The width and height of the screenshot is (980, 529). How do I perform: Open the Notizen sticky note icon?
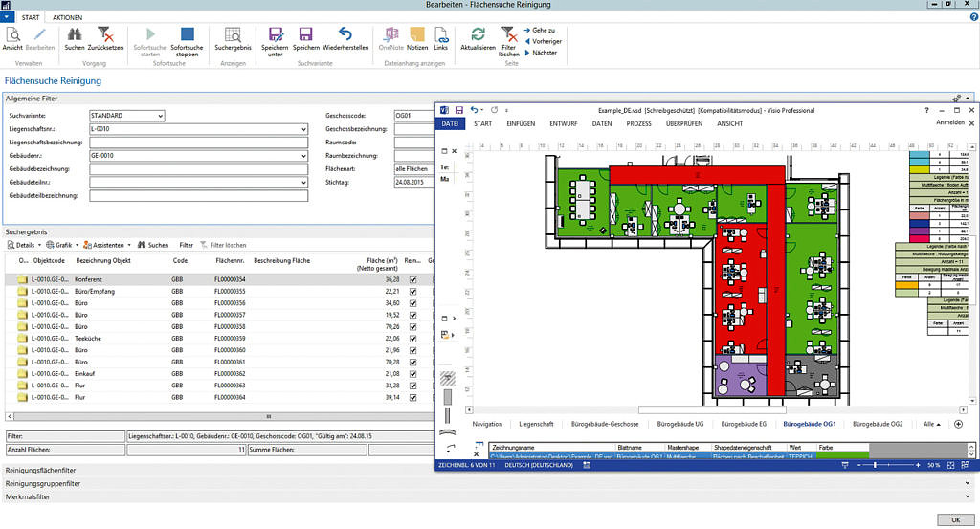tap(417, 34)
